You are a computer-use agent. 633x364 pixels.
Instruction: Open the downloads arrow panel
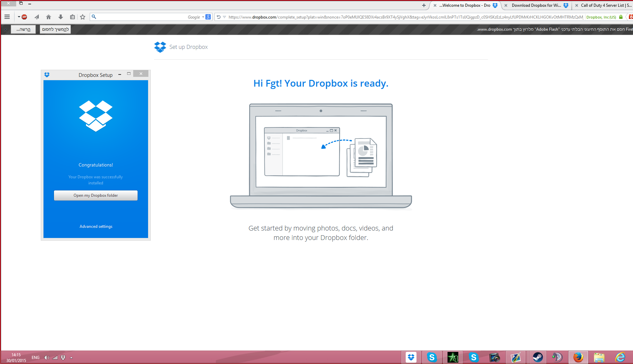coord(61,17)
